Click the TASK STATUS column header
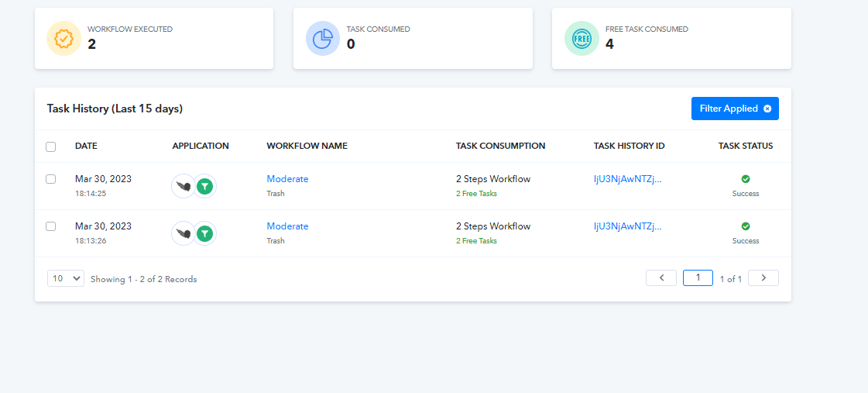868x393 pixels. [x=746, y=147]
